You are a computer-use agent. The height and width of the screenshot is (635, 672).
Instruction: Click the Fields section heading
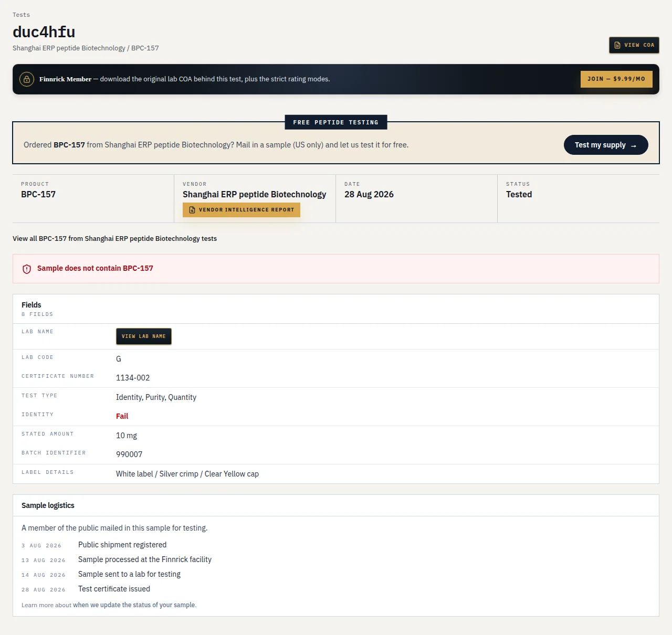pyautogui.click(x=31, y=305)
